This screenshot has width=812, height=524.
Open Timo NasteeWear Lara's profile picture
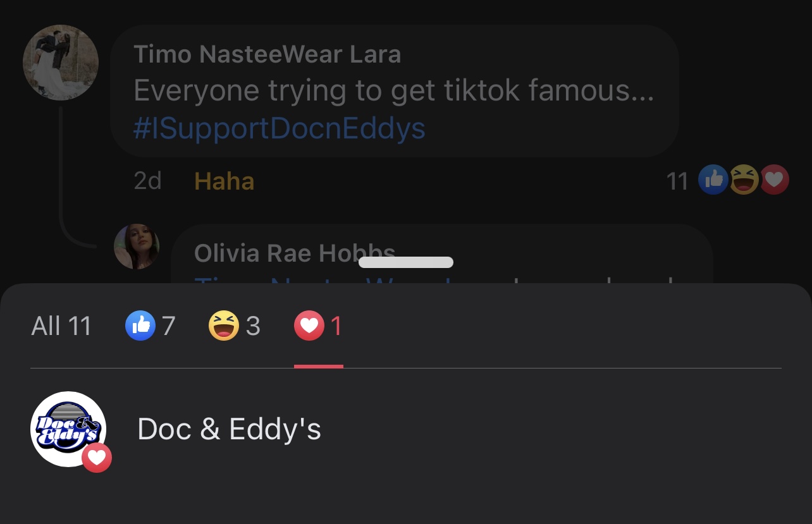61,63
